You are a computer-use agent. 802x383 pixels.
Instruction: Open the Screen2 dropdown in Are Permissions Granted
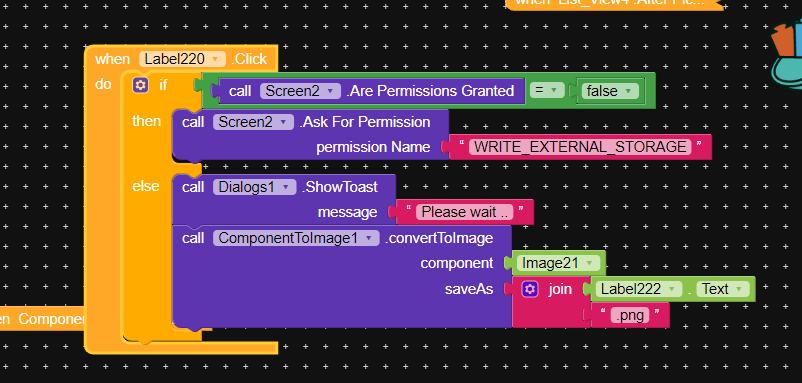tap(300, 91)
